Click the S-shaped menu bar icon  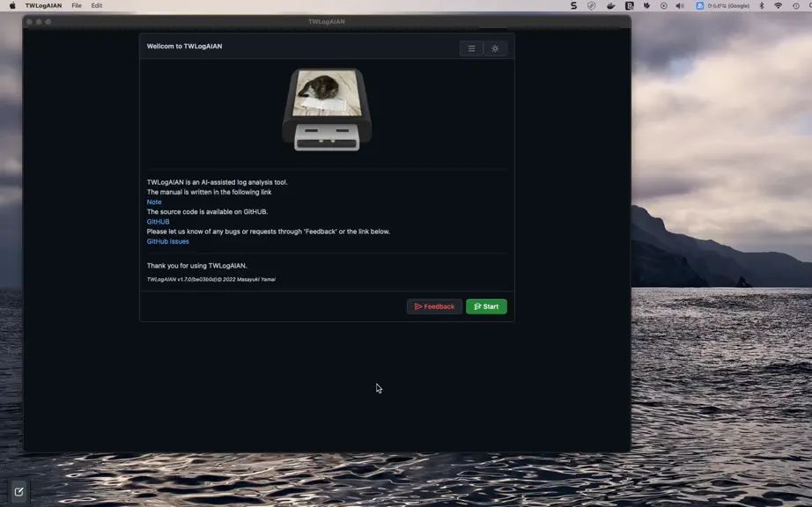(x=573, y=5)
